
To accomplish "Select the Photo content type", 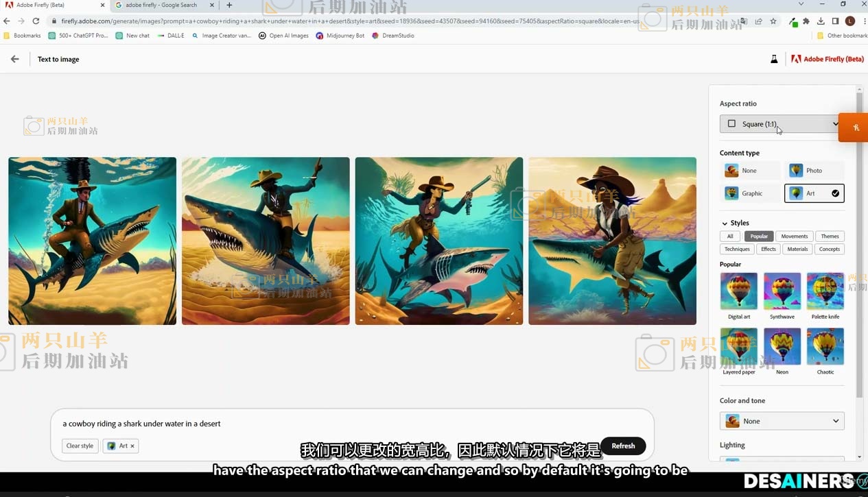I will tap(814, 171).
